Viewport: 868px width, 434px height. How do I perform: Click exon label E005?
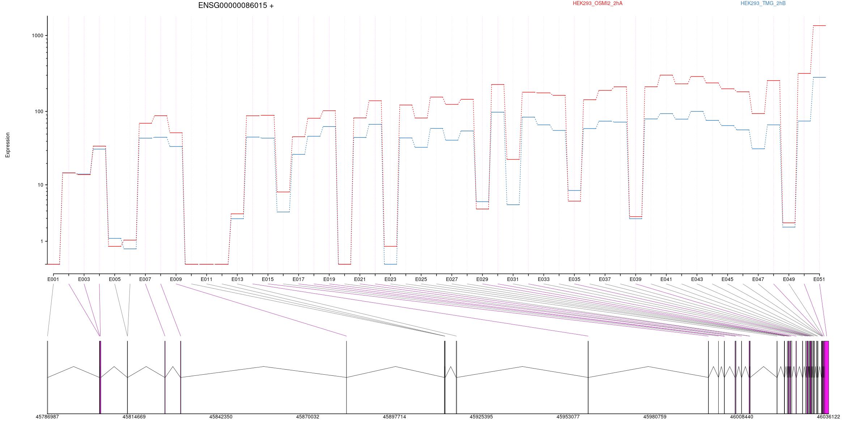pyautogui.click(x=115, y=279)
